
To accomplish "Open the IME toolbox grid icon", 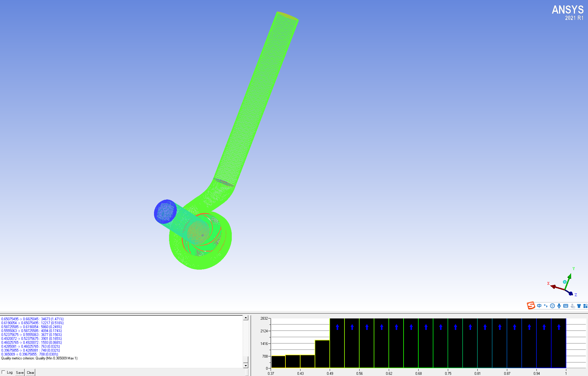I will click(x=585, y=306).
